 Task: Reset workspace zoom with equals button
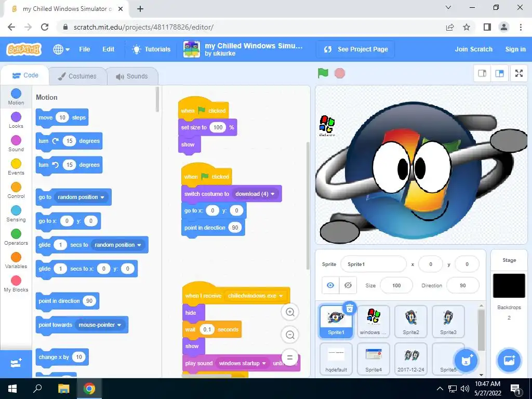pyautogui.click(x=290, y=357)
